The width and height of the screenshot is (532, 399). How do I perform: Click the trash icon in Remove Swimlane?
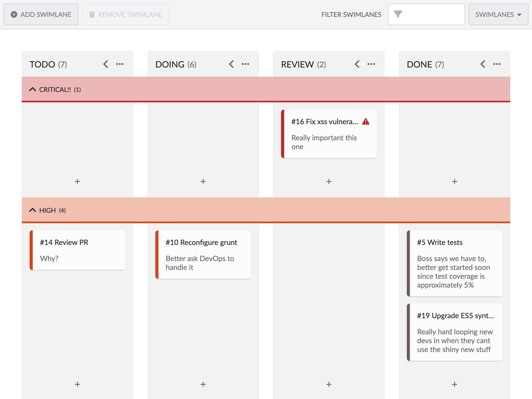pos(92,15)
